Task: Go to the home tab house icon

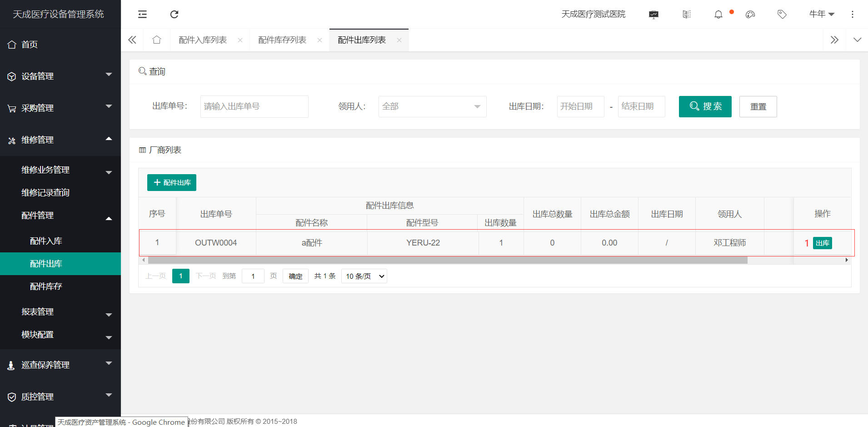Action: point(157,40)
